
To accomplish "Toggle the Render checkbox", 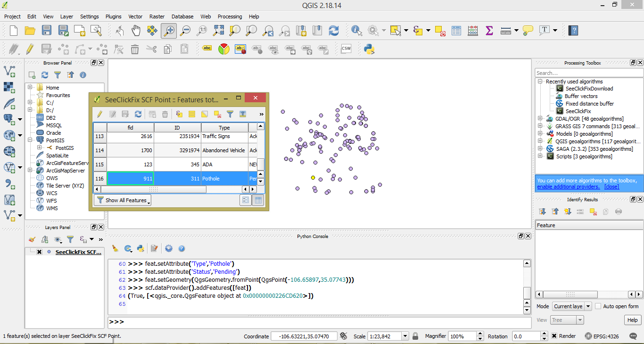I will 554,336.
